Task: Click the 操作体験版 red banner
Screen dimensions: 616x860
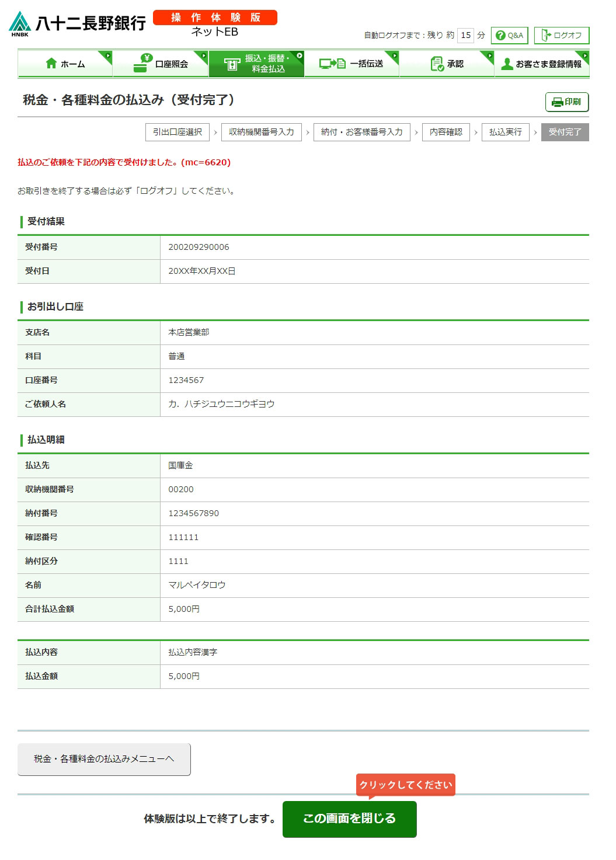Action: [215, 18]
